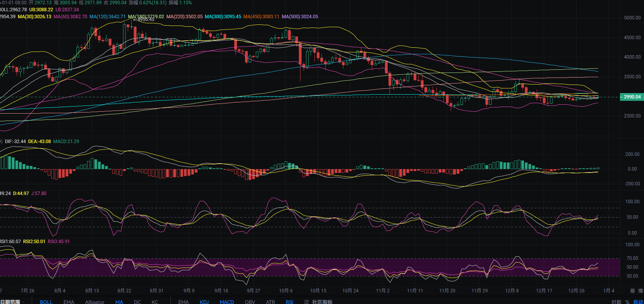Image resolution: width=644 pixels, height=304 pixels.
Task: Click the current price tag 2990.04
Action: pyautogui.click(x=632, y=97)
